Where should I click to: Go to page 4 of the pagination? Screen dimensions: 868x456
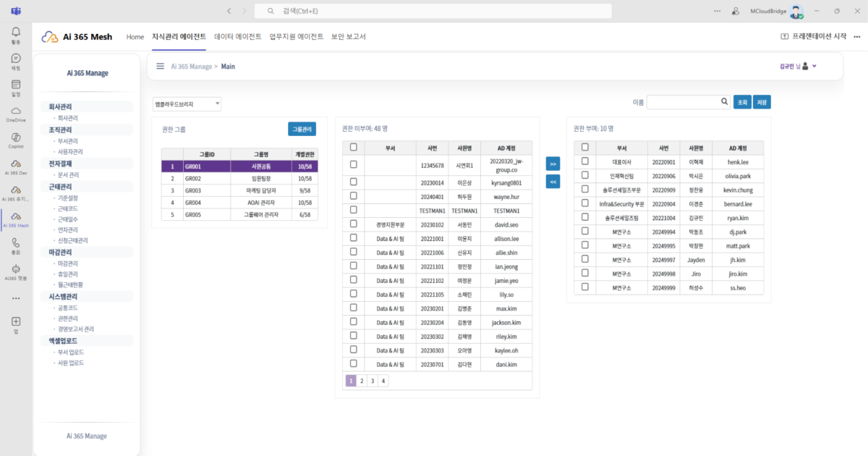pyautogui.click(x=383, y=381)
